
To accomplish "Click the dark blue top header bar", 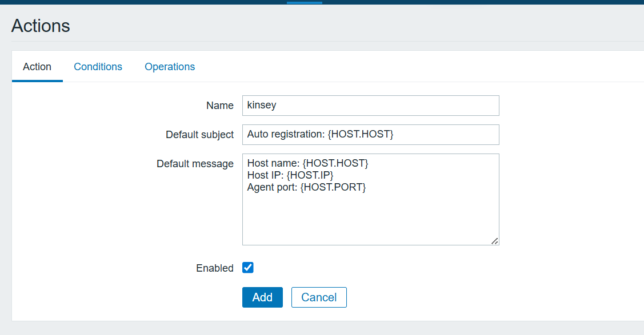I will point(143,2).
